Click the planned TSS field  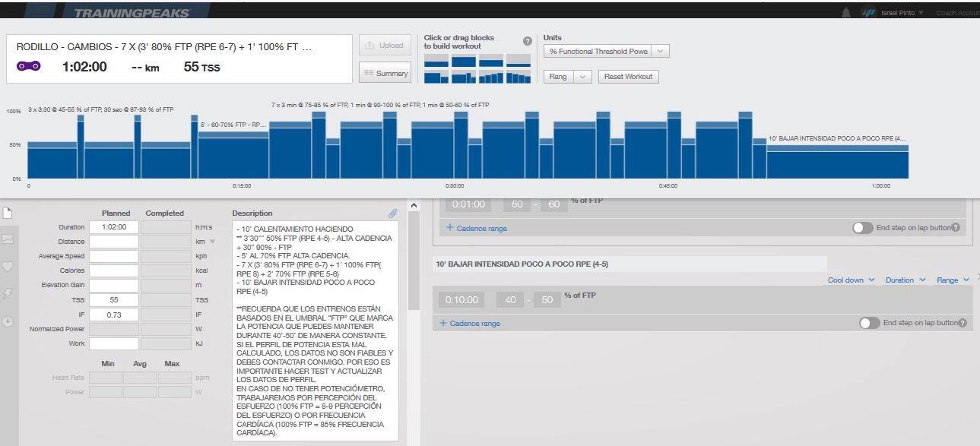pyautogui.click(x=114, y=299)
